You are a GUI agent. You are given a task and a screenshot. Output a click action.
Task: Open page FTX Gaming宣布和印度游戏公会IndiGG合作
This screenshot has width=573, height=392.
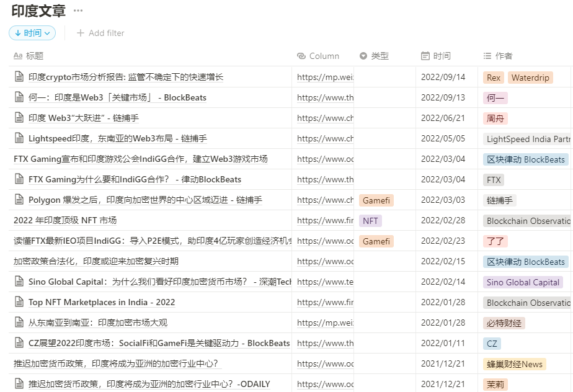coord(141,159)
